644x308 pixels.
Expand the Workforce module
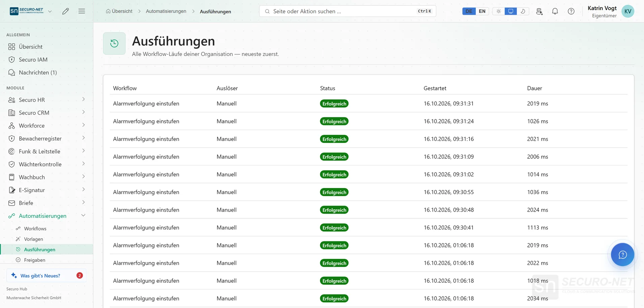(x=84, y=125)
